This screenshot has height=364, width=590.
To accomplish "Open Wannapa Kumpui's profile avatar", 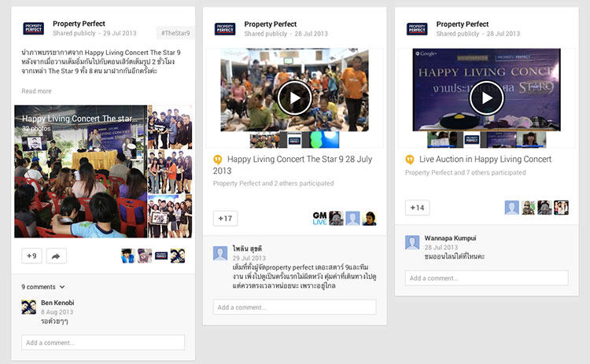I will (x=412, y=242).
